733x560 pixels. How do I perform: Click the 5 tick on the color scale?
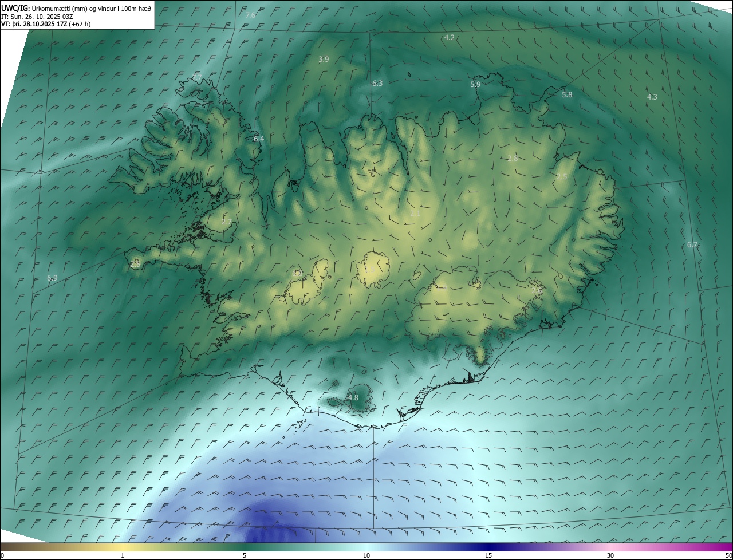point(245,555)
